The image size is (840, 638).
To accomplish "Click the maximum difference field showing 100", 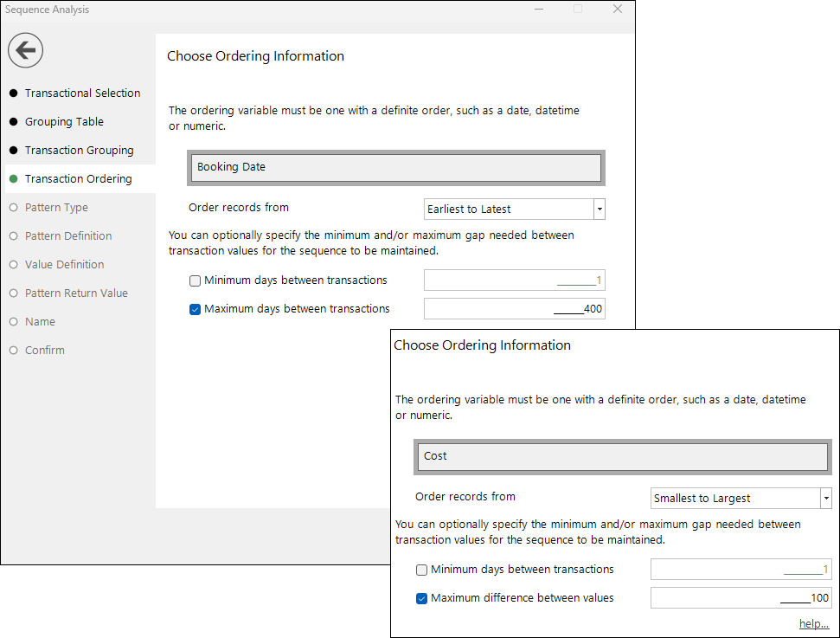I will pyautogui.click(x=741, y=598).
